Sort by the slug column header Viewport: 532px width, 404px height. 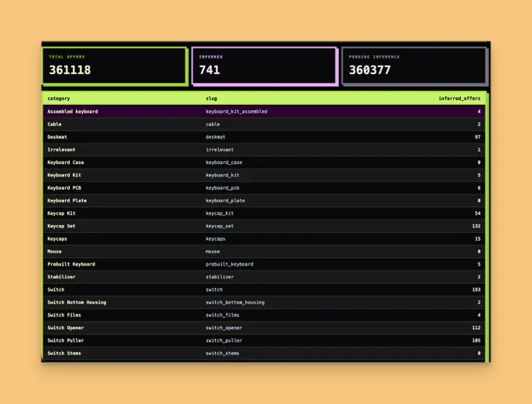[211, 98]
